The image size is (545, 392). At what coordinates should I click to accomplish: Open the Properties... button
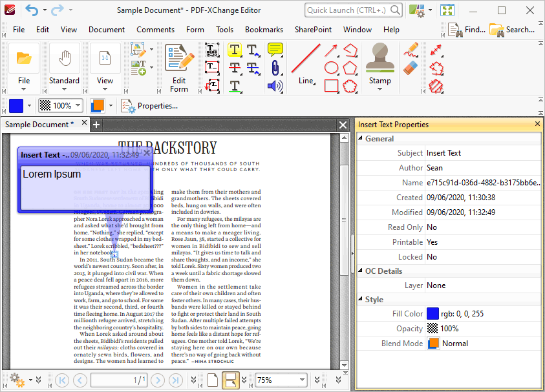point(149,106)
